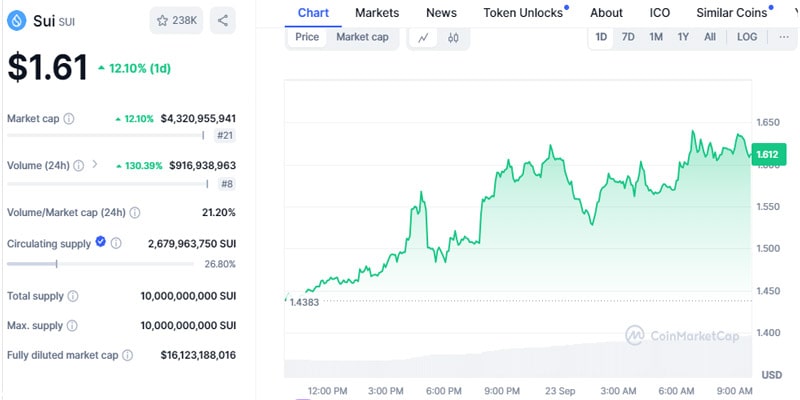
Task: Click the 12.10% (1d) price change
Action: 135,68
